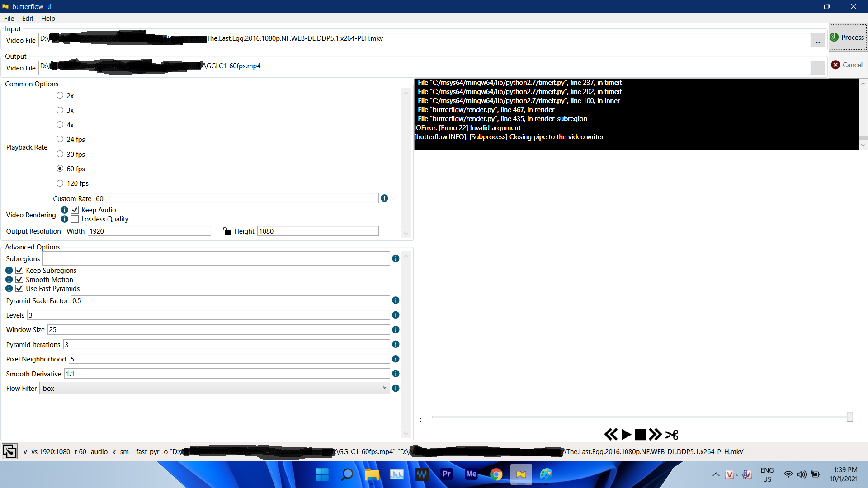The width and height of the screenshot is (868, 488).
Task: Click info icon for Levels field
Action: 396,315
